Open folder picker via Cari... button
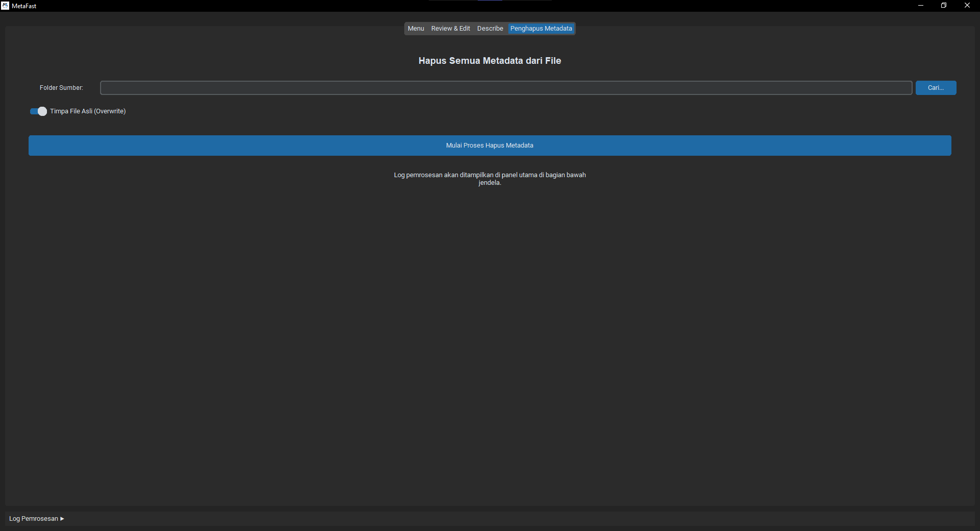This screenshot has height=531, width=980. 936,87
